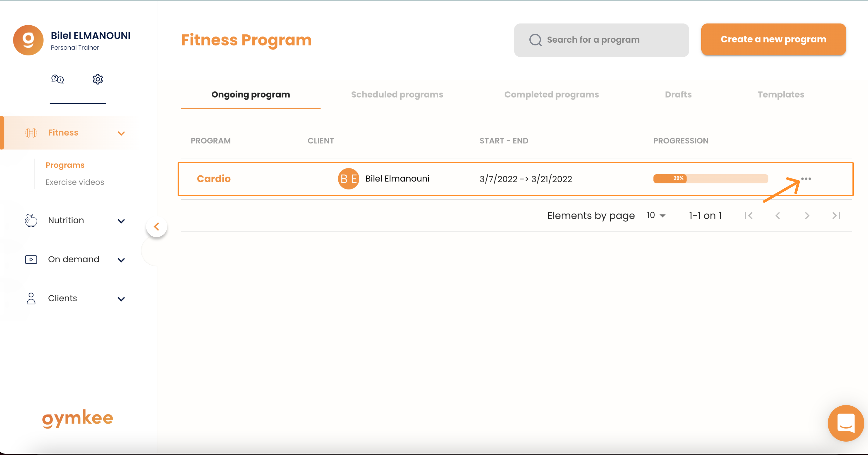Select the Fitness sidebar section

click(x=69, y=133)
